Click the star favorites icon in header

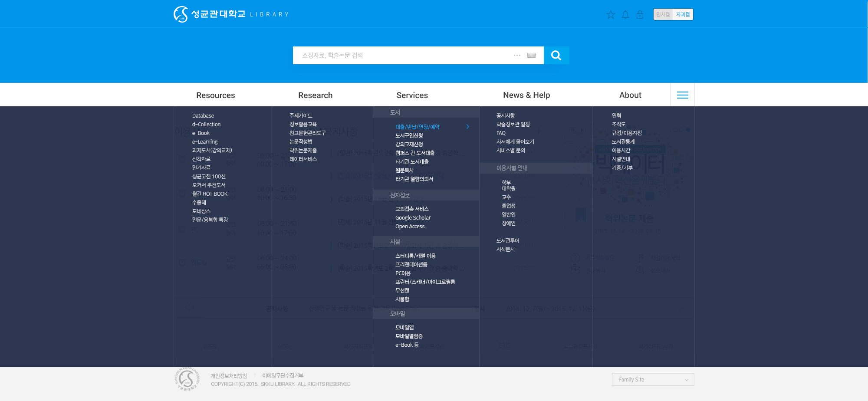tap(611, 15)
